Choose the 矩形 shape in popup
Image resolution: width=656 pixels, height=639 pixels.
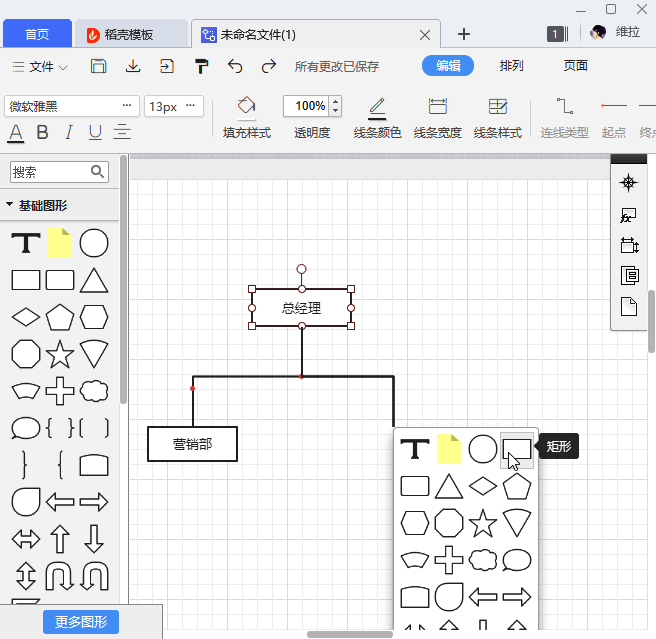(517, 449)
